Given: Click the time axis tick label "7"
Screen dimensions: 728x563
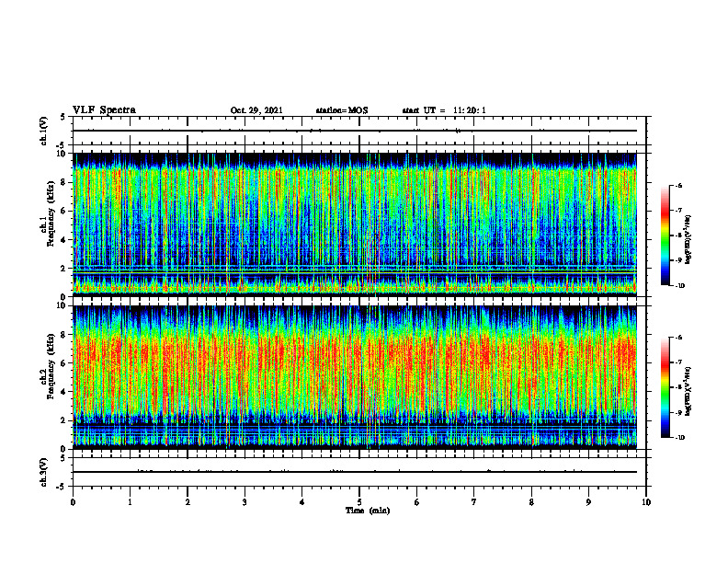Looking at the screenshot, I should pos(474,502).
